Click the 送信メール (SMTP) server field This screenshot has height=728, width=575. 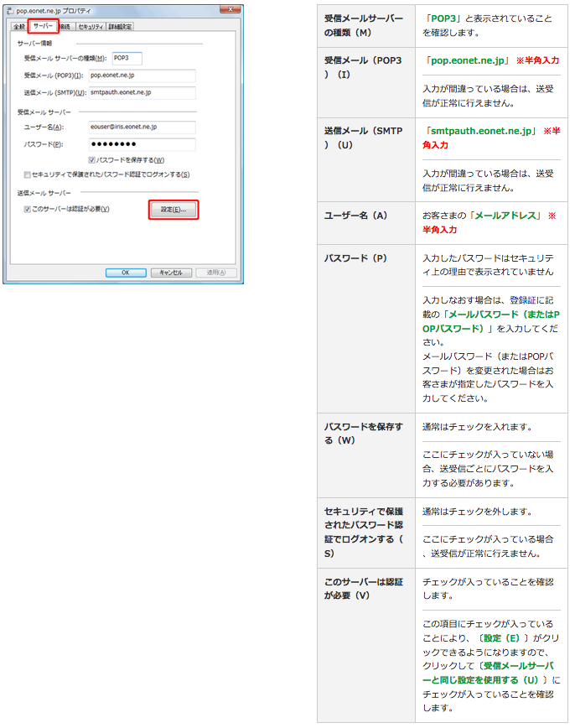[x=141, y=92]
